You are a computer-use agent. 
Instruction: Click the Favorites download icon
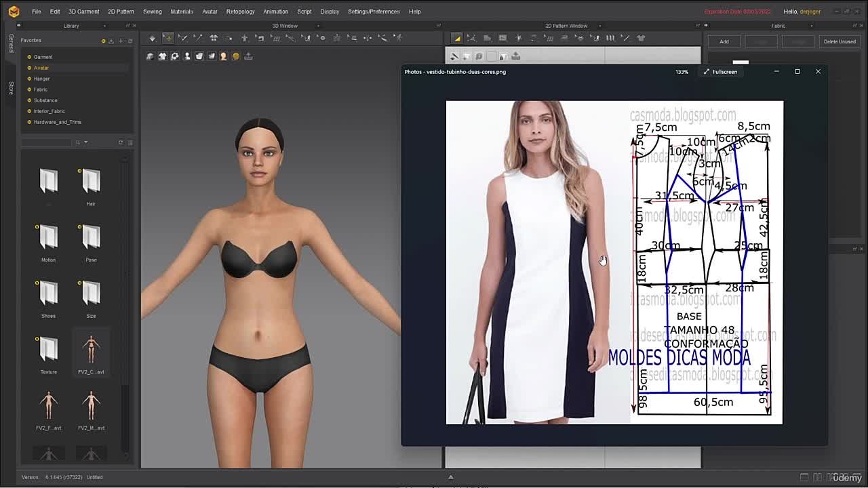[111, 41]
